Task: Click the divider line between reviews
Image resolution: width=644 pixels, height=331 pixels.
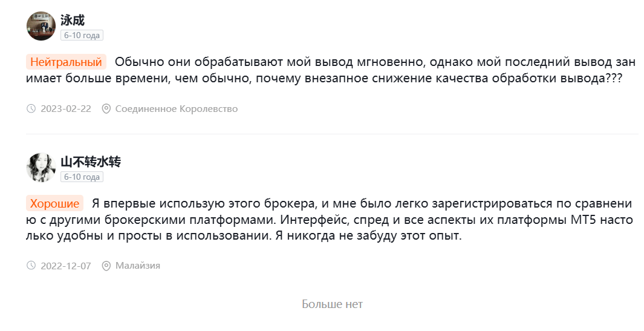Action: coord(332,134)
